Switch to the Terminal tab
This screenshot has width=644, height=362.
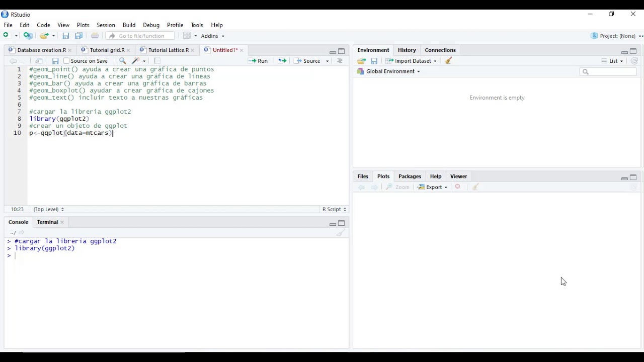[x=47, y=222]
